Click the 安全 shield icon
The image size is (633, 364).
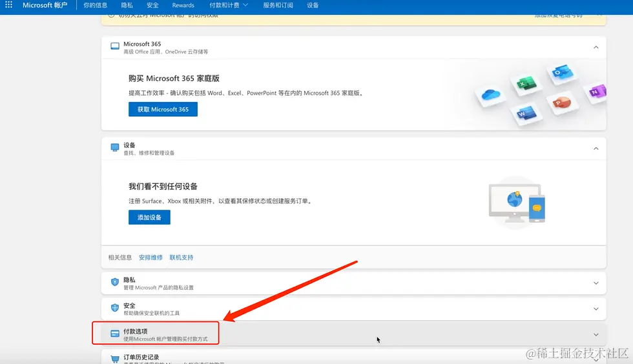[115, 308]
